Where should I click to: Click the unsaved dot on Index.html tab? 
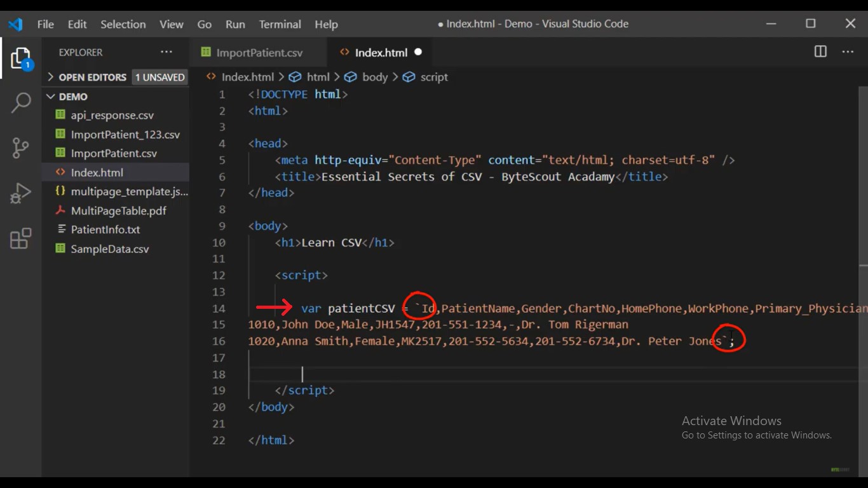tap(418, 52)
